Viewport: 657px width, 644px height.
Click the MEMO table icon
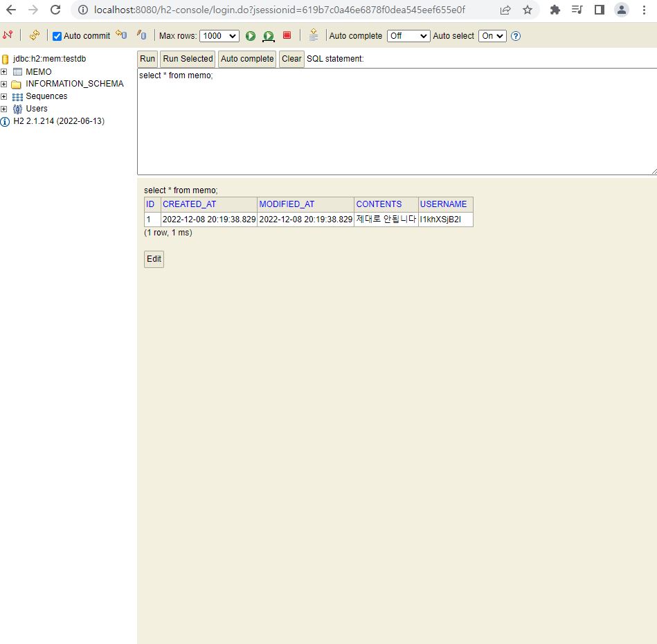tap(17, 71)
